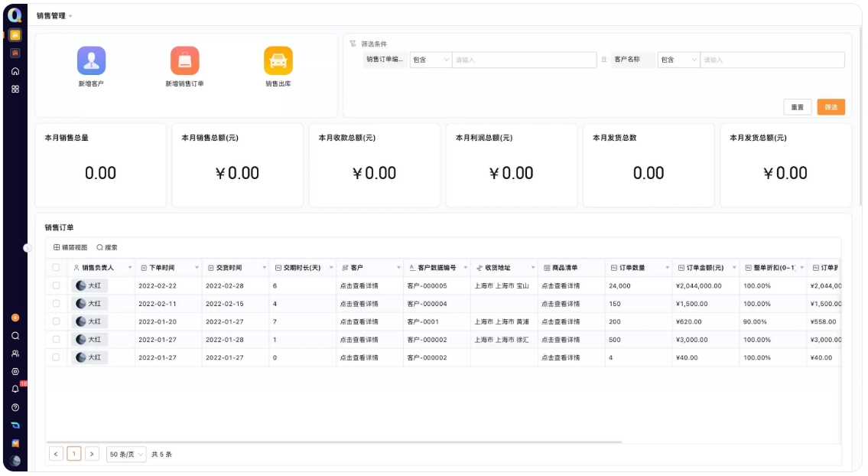
Task: Select 客户名称 filter field label
Action: pos(628,59)
